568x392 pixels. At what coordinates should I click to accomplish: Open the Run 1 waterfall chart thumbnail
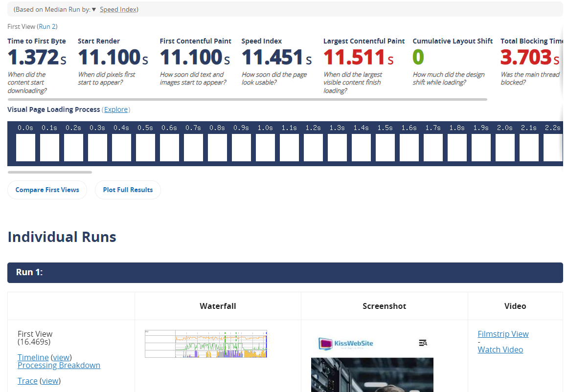206,344
